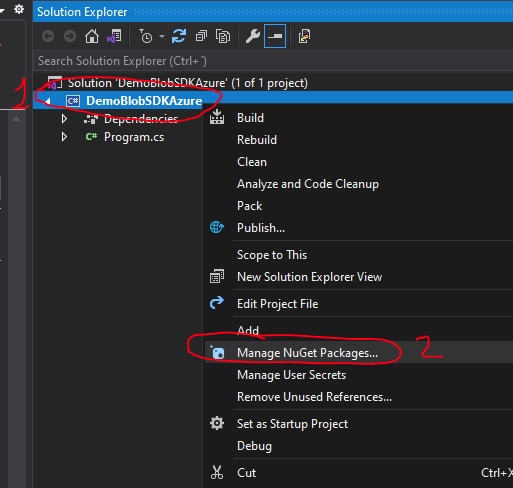Choose Clean from the context menu
This screenshot has height=488, width=513.
(252, 162)
